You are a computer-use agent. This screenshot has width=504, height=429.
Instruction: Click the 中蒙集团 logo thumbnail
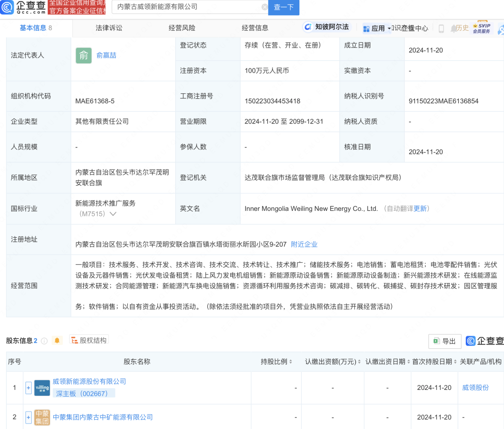coord(42,417)
